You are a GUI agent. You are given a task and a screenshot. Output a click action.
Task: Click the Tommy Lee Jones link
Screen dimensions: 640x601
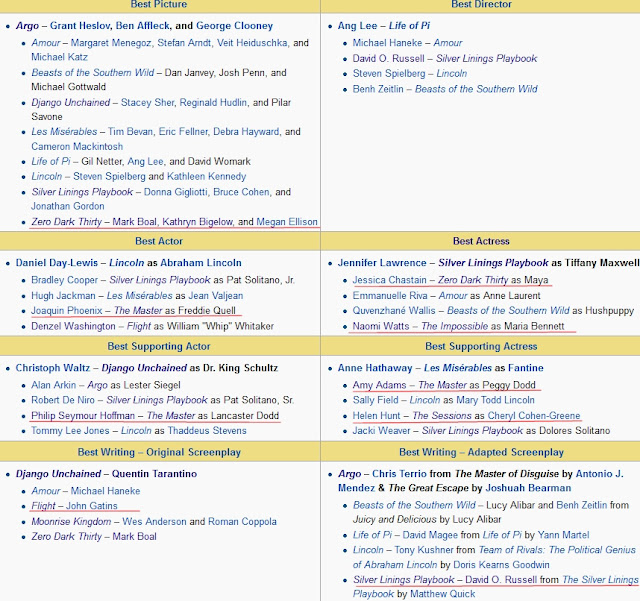click(x=70, y=431)
